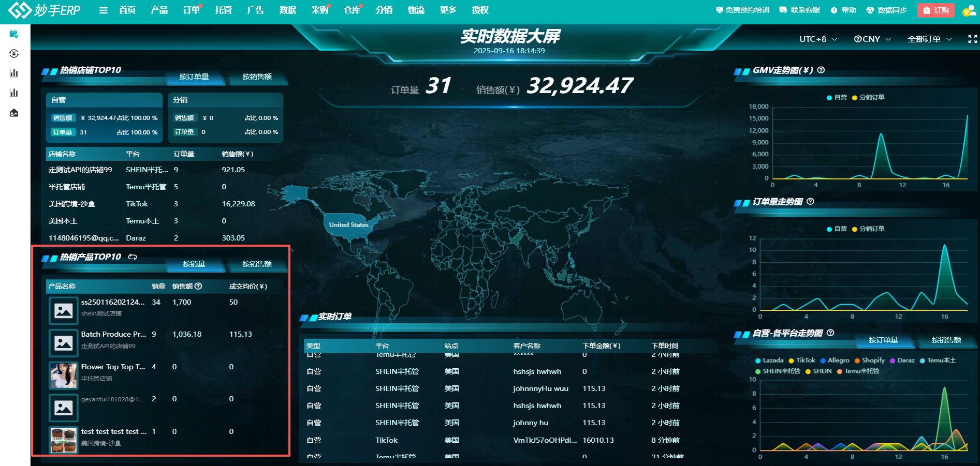Toggle the SHEIN半托管 series in the platform legend
This screenshot has height=466, width=980.
click(x=778, y=371)
